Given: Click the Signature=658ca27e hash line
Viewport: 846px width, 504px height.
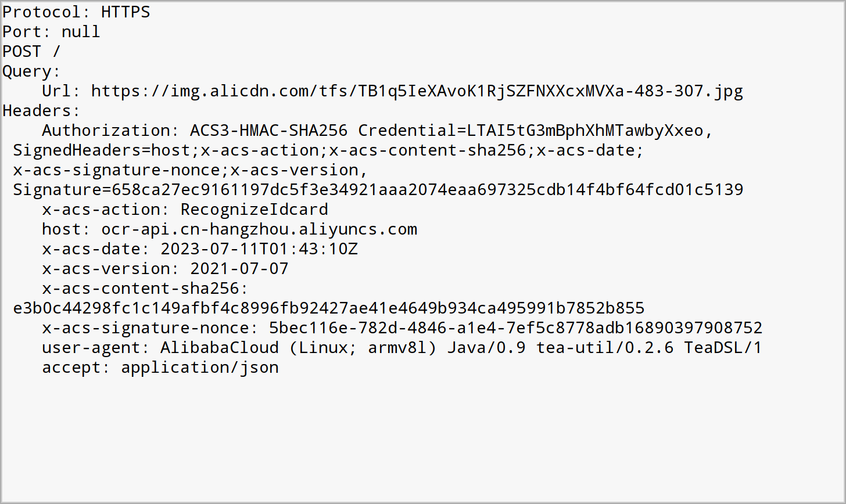Looking at the screenshot, I should (x=378, y=190).
